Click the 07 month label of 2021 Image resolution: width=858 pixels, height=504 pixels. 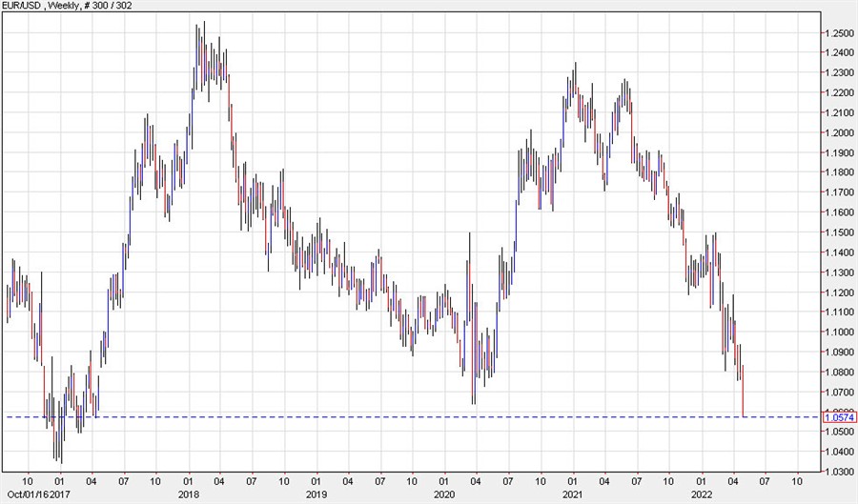click(x=637, y=482)
